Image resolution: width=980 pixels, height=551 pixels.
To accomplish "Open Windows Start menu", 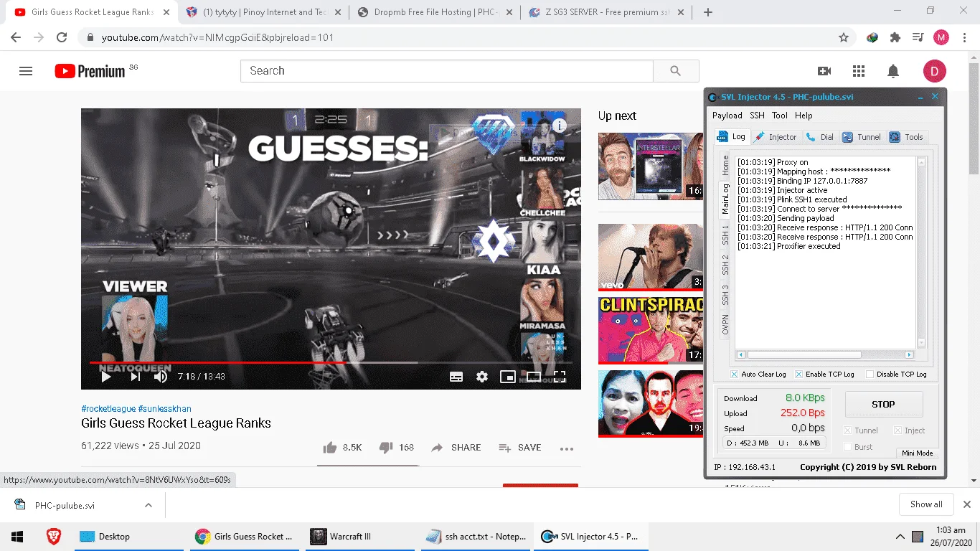I will [17, 537].
